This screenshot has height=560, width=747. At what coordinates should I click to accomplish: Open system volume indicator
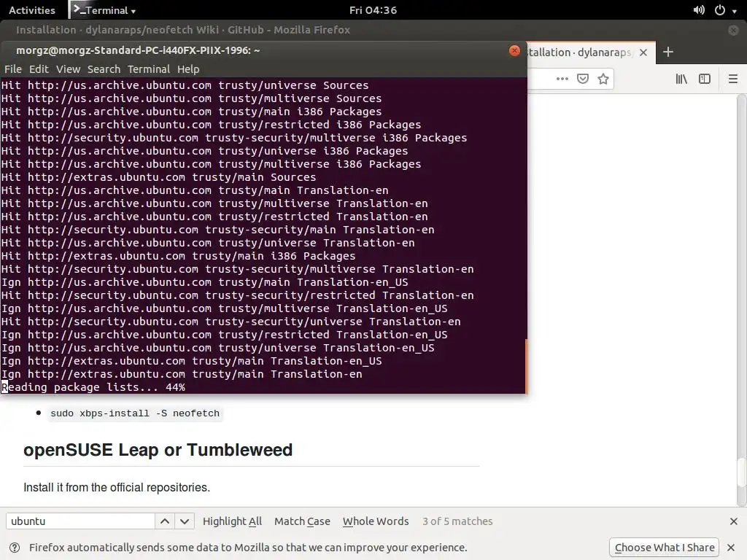click(699, 10)
